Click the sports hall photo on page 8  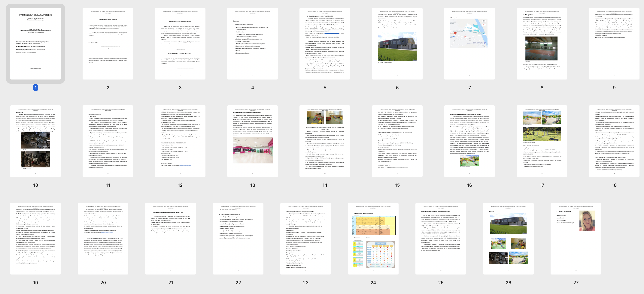coord(541,48)
